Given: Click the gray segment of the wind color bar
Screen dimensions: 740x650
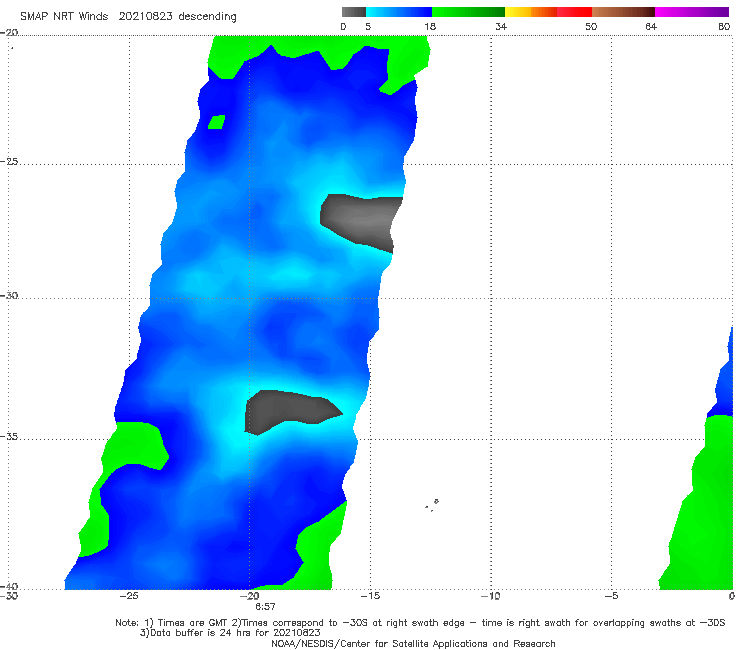Looking at the screenshot, I should [353, 12].
